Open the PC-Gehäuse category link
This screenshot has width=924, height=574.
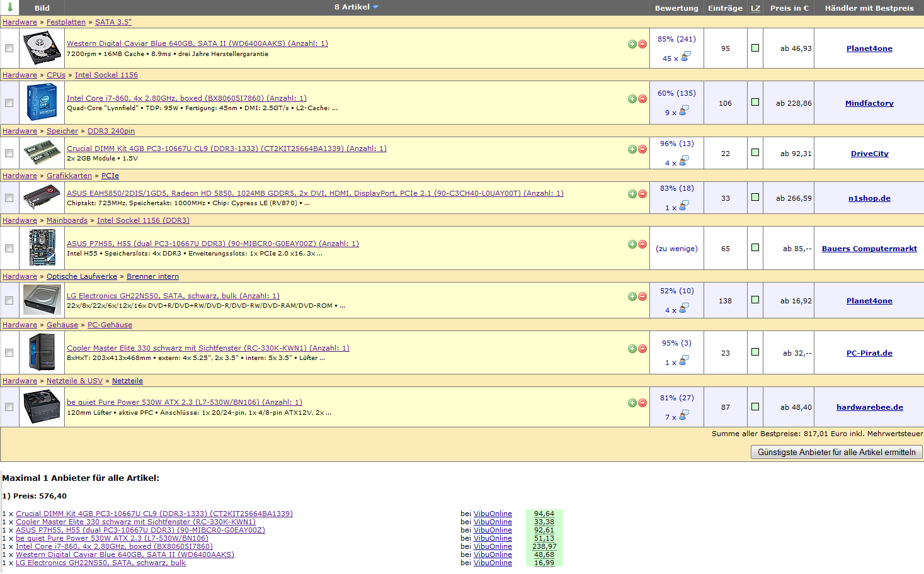click(x=110, y=325)
